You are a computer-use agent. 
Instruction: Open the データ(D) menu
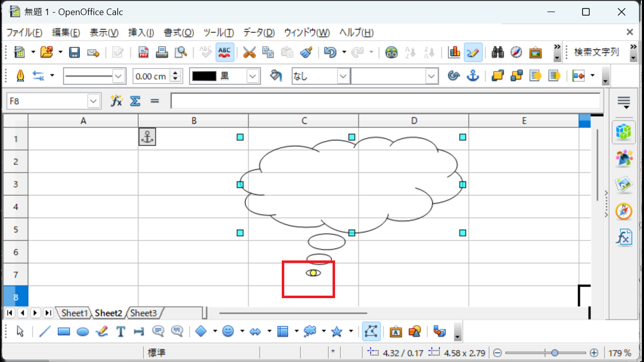pos(259,33)
